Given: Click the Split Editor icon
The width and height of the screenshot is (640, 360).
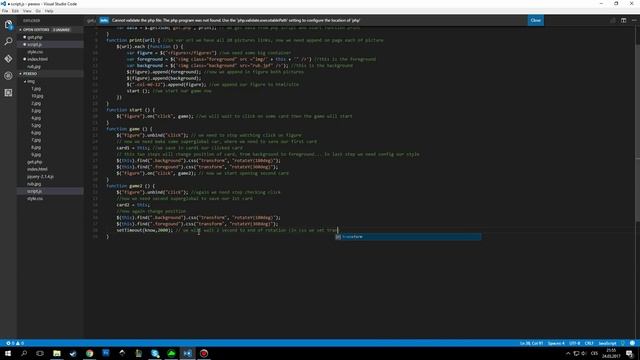Looking at the screenshot, I should pyautogui.click(x=623, y=20).
